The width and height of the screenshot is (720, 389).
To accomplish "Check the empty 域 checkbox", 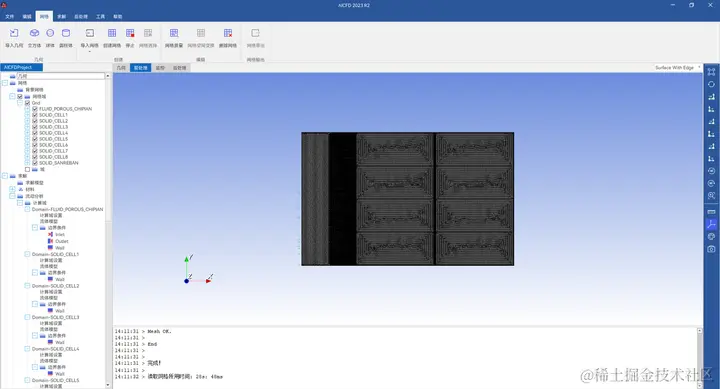I will (28, 169).
